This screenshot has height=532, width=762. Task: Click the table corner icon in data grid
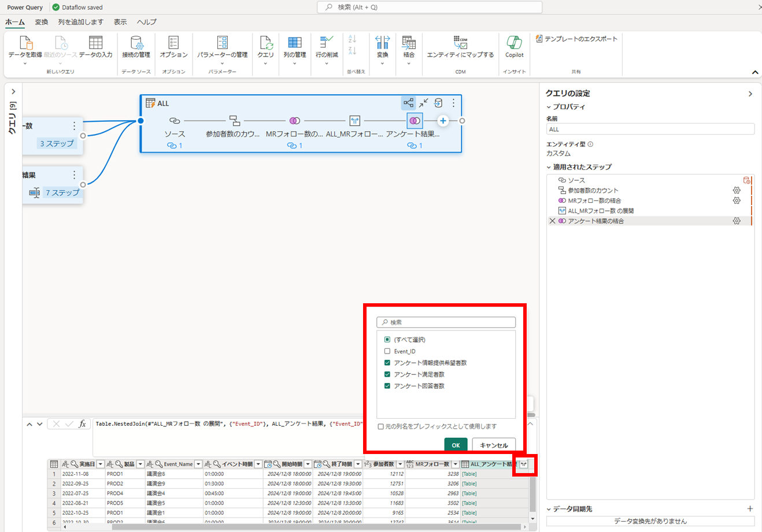54,464
